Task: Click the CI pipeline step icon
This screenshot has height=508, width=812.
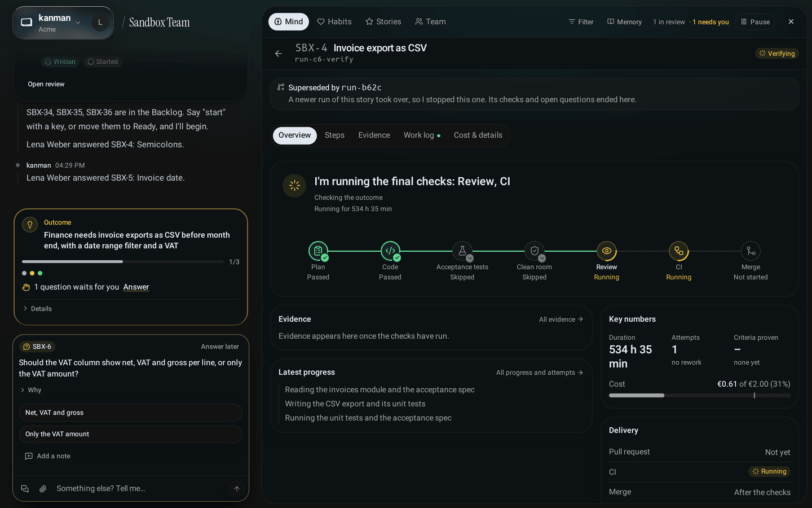Action: (x=679, y=251)
